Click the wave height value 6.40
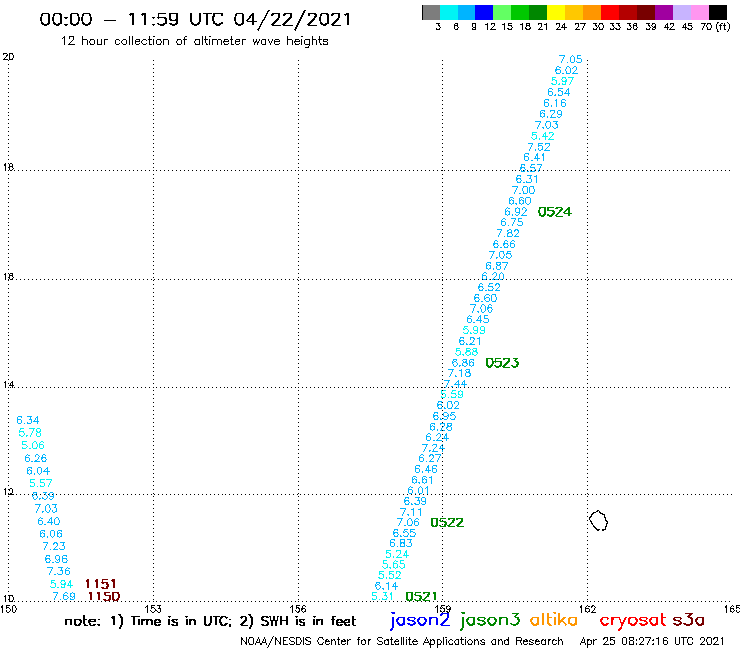740x650 pixels. coord(49,521)
